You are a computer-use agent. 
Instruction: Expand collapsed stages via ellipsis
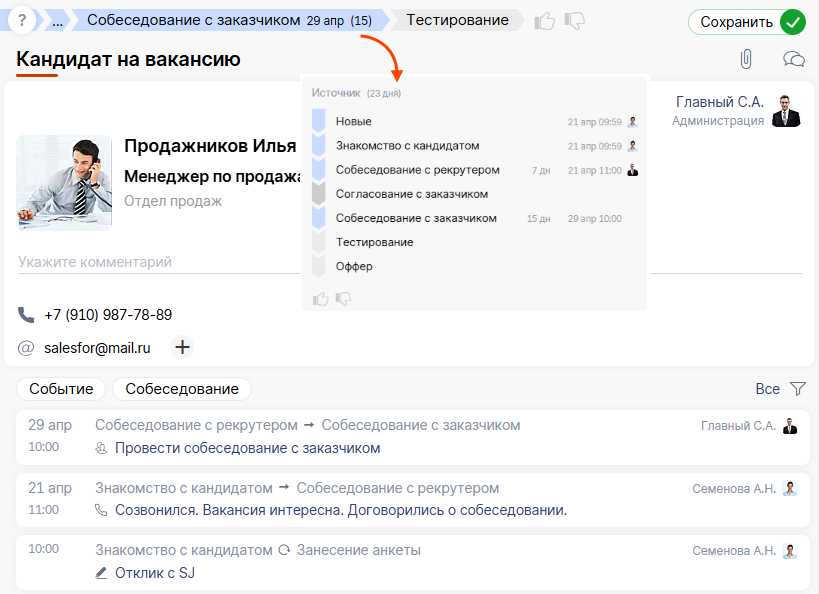tap(58, 21)
